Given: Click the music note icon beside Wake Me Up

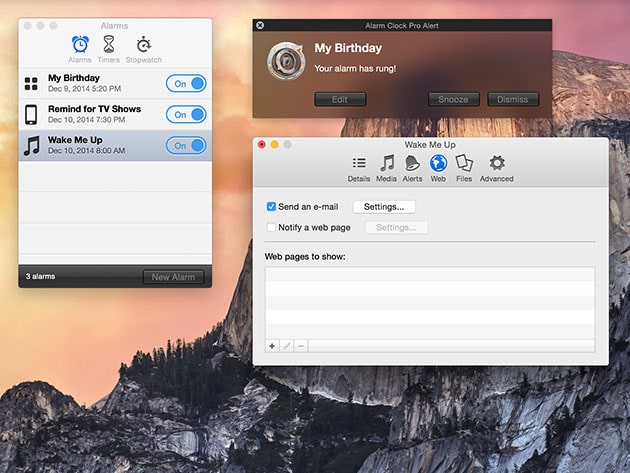Looking at the screenshot, I should click(x=32, y=145).
